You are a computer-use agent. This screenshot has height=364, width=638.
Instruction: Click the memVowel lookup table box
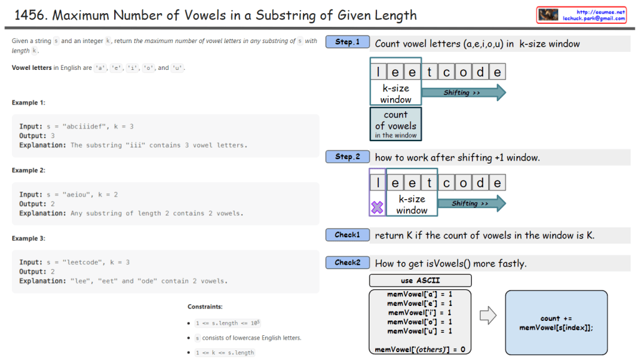pos(420,322)
